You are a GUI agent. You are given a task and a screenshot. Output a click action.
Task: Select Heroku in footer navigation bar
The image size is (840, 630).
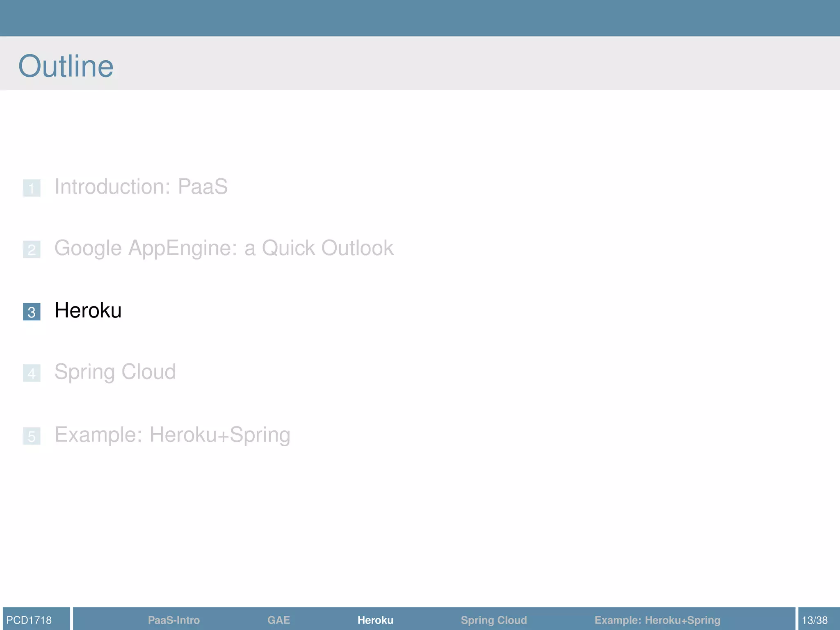click(x=375, y=620)
